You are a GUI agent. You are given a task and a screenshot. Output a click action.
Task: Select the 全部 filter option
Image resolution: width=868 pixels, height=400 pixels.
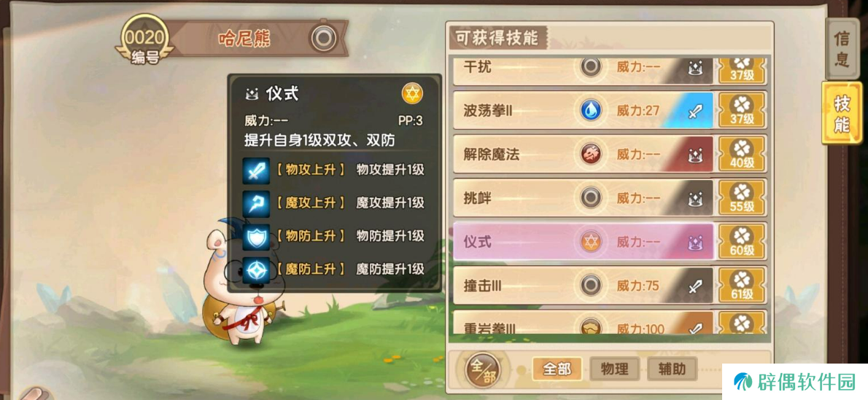557,369
